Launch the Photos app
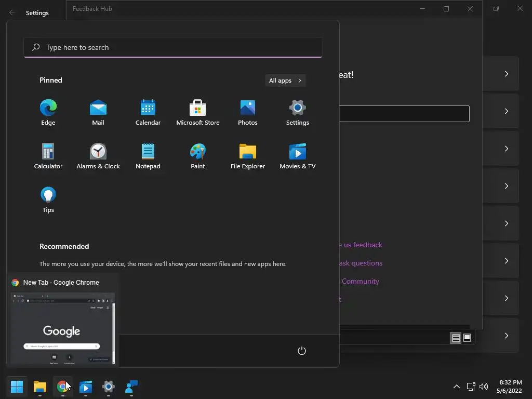This screenshot has height=399, width=532. pos(248,112)
